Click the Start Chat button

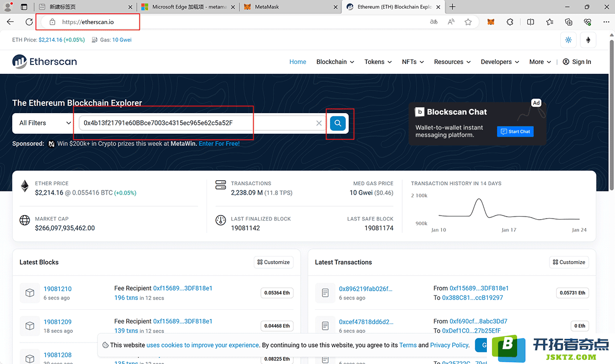(x=515, y=132)
